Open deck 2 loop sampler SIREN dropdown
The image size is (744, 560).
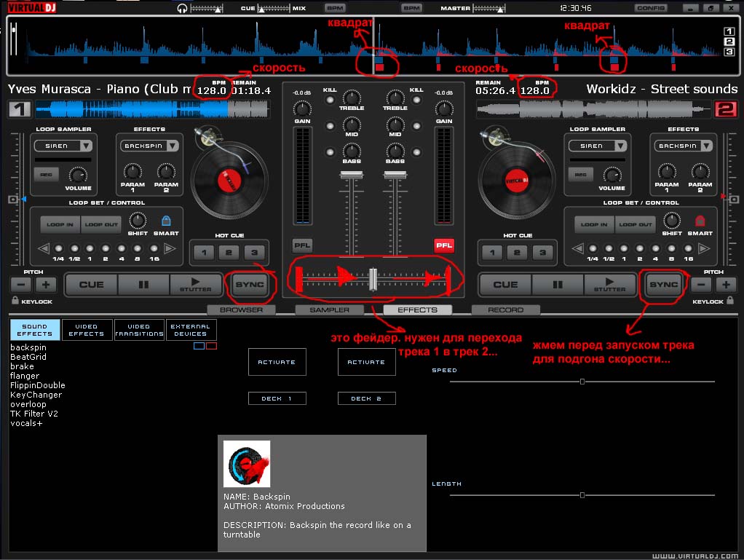tap(620, 146)
